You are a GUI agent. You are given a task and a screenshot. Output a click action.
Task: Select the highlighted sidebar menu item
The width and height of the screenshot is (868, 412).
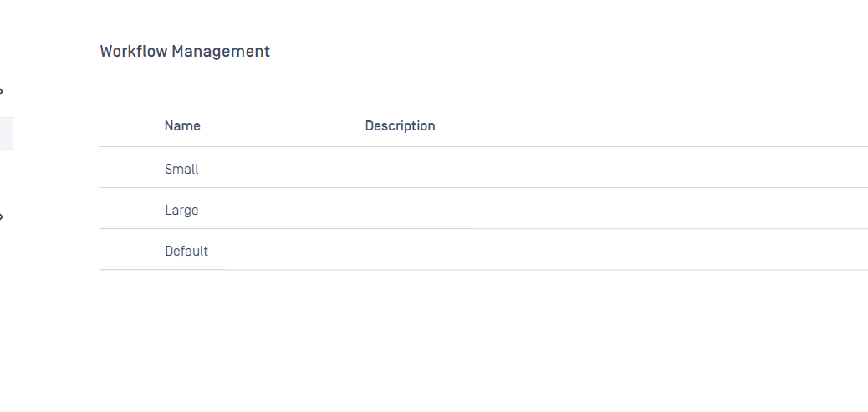(x=6, y=133)
